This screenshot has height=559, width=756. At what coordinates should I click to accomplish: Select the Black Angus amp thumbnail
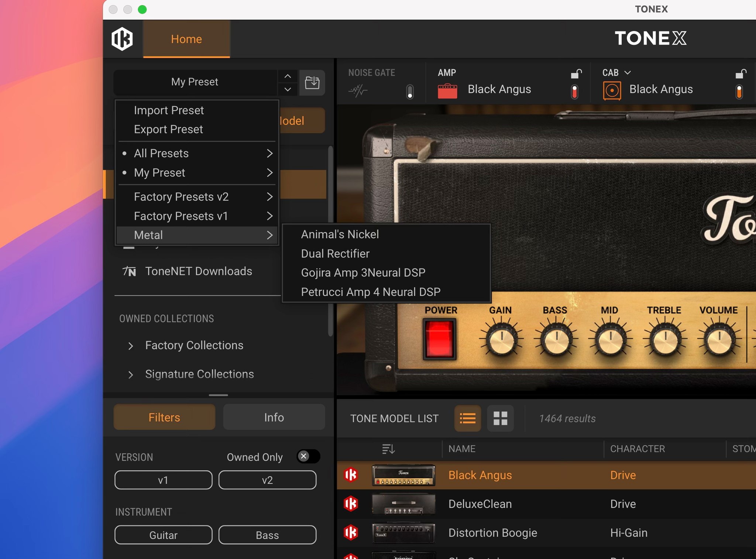coord(403,475)
